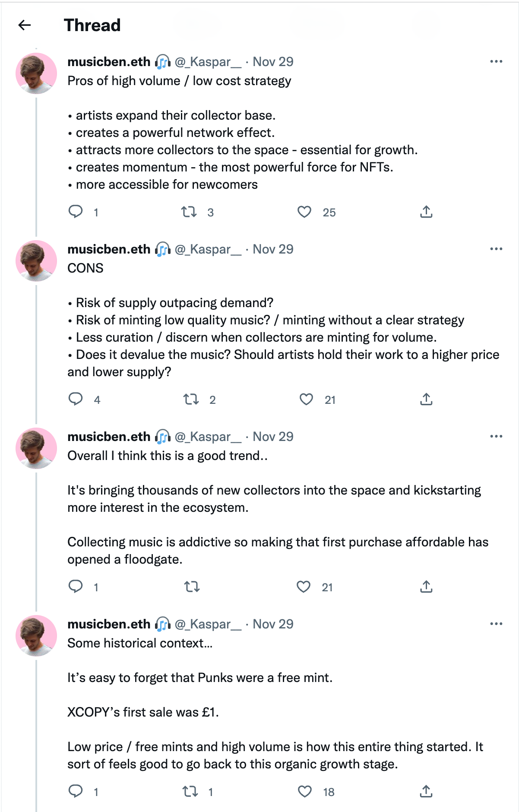Retweet the 'Overall I think' tweet
The width and height of the screenshot is (519, 812).
192,587
